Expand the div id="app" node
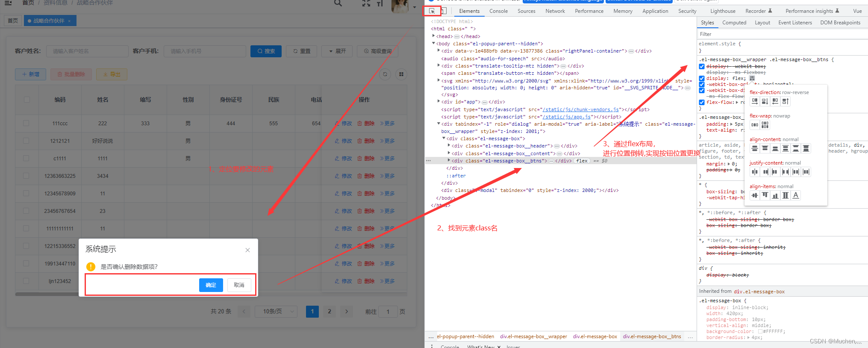The image size is (868, 348). coord(438,102)
